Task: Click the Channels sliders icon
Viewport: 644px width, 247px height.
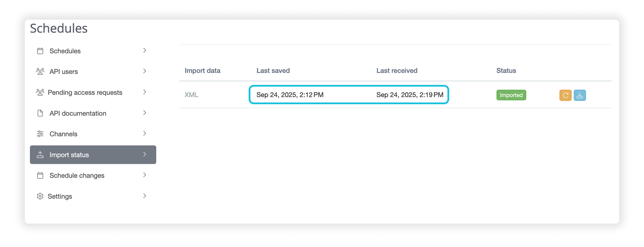Action: (x=40, y=134)
